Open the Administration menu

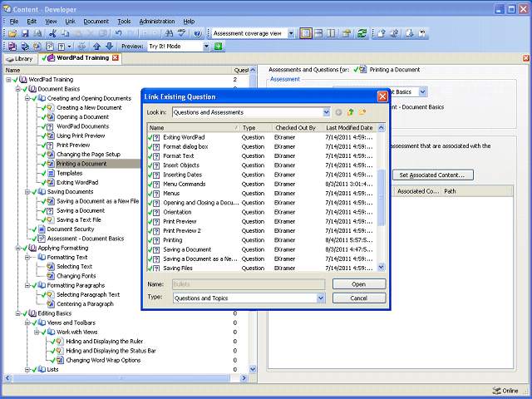click(x=157, y=22)
